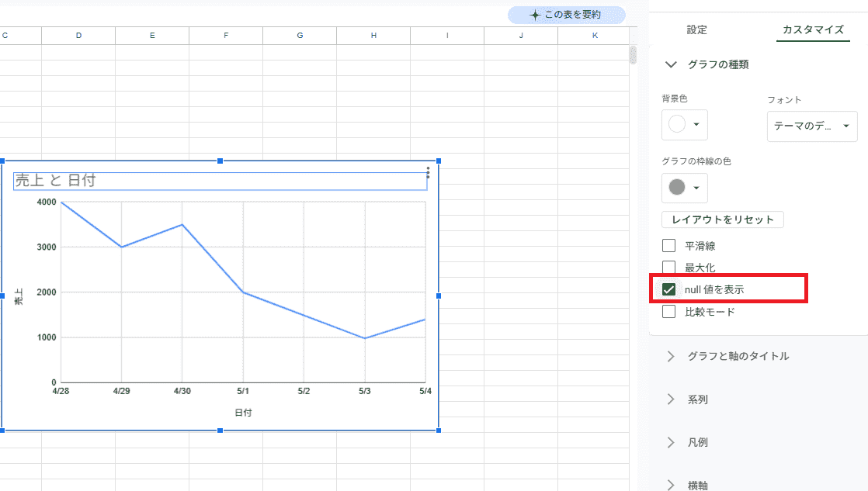This screenshot has width=868, height=491.
Task: Open the グラフの枠線の色 color picker
Action: click(684, 188)
